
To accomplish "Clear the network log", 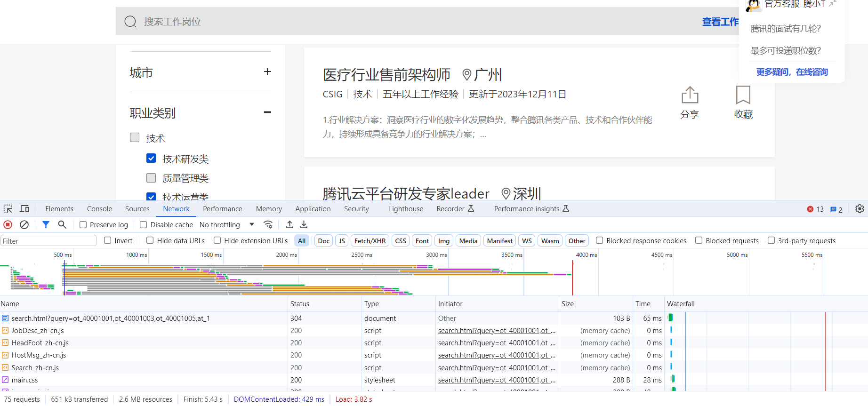I will pos(24,225).
